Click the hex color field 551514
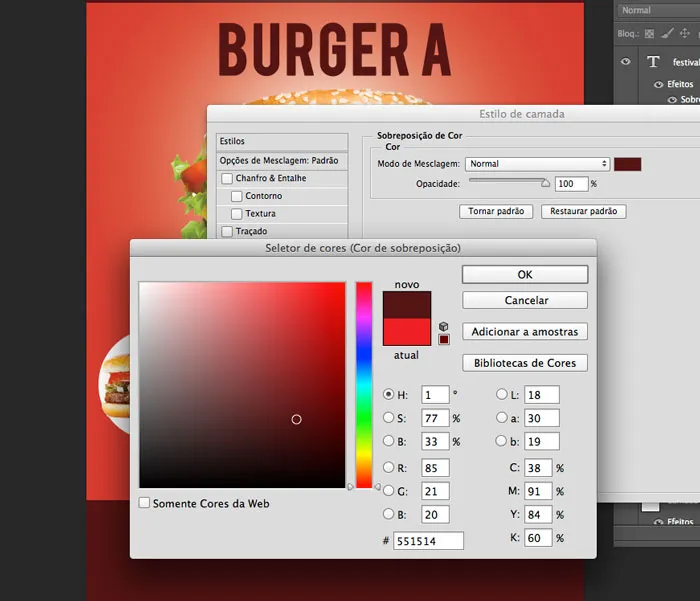Image resolution: width=700 pixels, height=601 pixels. pyautogui.click(x=428, y=541)
